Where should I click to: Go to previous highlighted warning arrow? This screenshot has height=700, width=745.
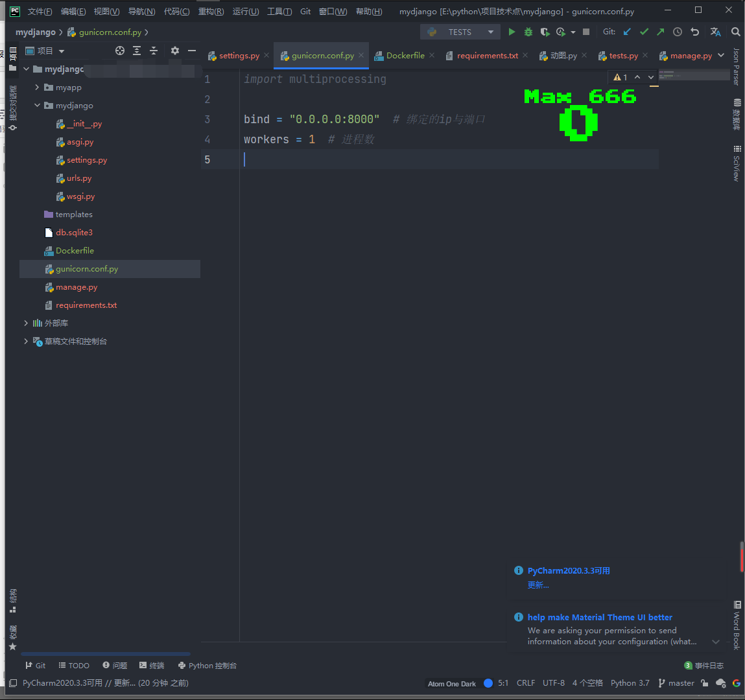point(637,77)
